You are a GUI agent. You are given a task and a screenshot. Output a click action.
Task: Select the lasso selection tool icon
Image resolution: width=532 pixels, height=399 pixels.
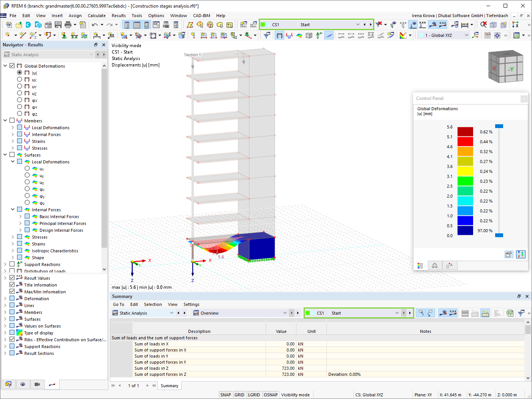[220, 25]
